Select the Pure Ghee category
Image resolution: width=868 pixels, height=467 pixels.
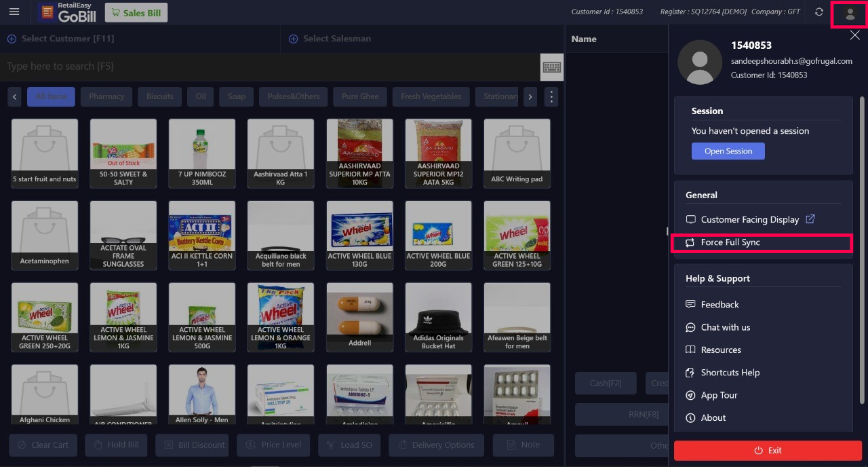click(x=360, y=96)
